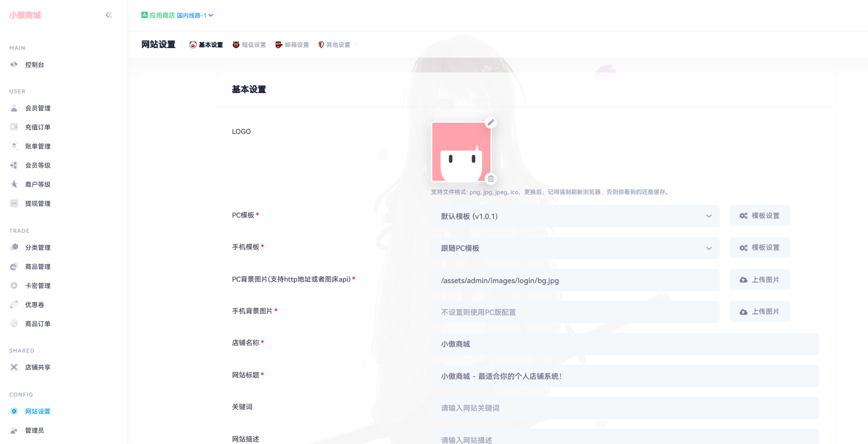Viewport: 868px width, 444px height.
Task: Click 充值订单 sidebar icon
Action: coord(14,127)
